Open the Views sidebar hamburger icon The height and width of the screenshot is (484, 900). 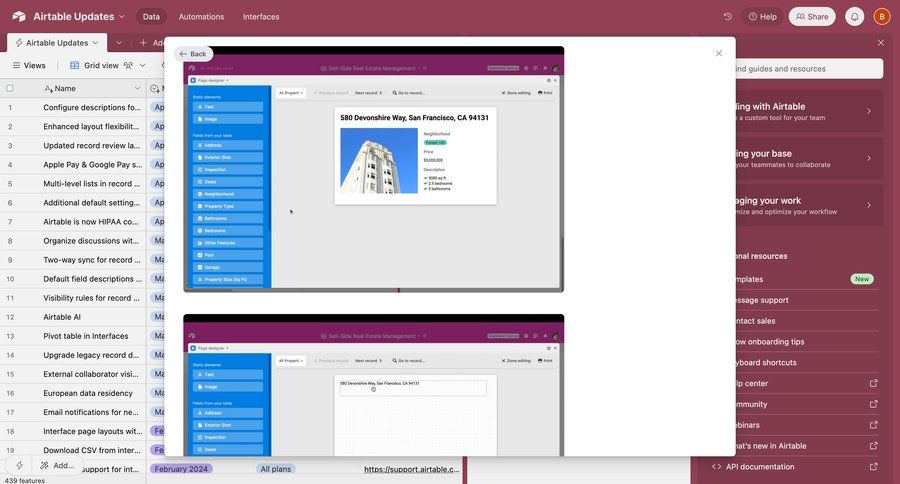(x=17, y=65)
